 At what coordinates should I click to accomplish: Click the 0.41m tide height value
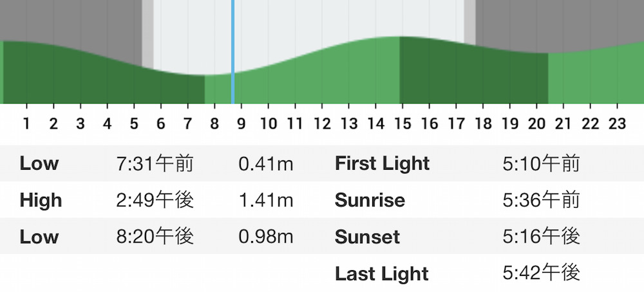266,163
